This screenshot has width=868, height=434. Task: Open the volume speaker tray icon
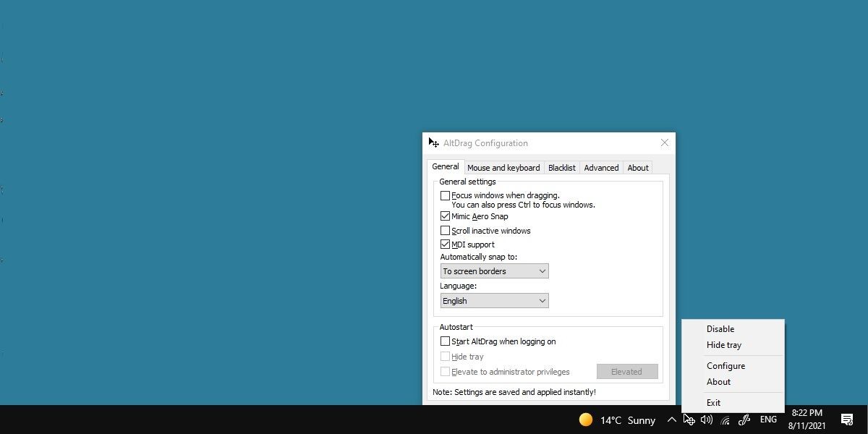point(707,420)
